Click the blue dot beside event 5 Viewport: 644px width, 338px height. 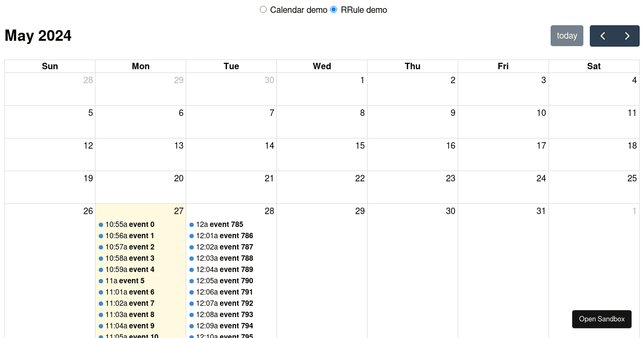[x=100, y=281]
